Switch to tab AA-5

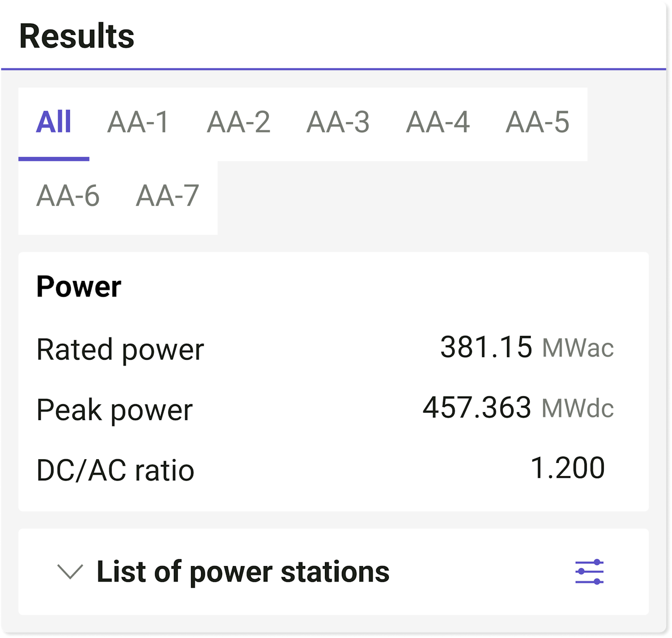click(538, 123)
